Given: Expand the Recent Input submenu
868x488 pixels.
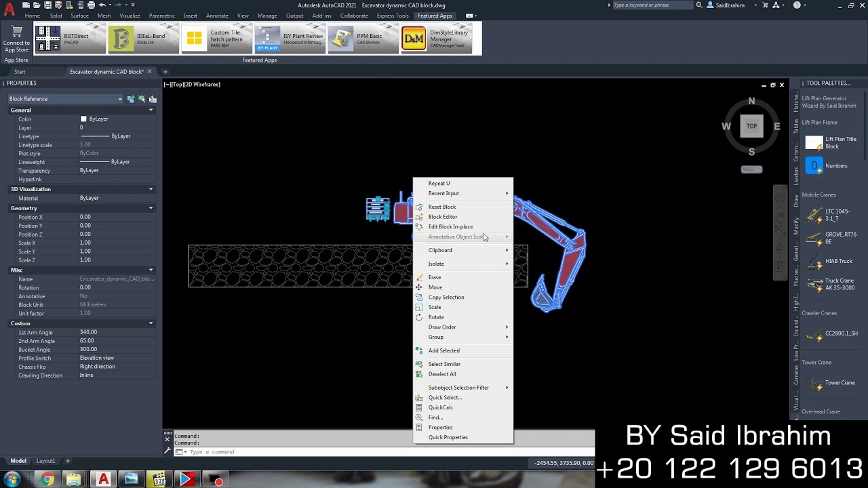Looking at the screenshot, I should [x=463, y=193].
